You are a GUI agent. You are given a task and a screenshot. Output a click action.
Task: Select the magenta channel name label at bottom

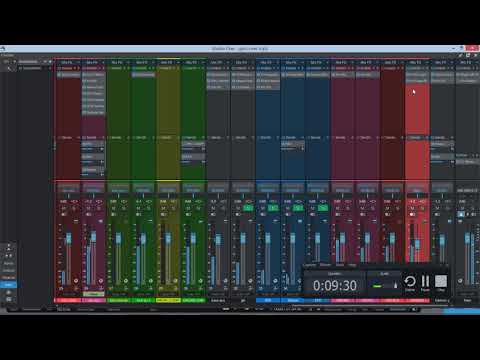(93, 300)
